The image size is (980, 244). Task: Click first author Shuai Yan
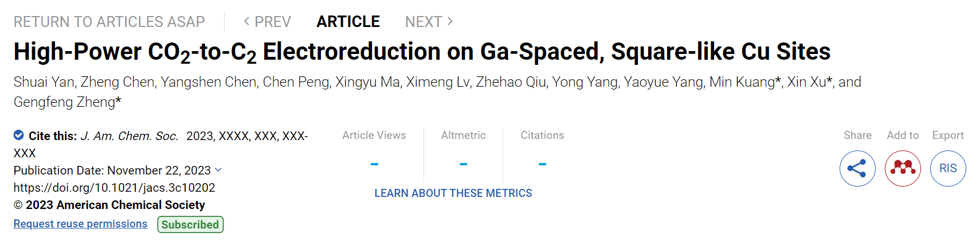click(x=44, y=82)
